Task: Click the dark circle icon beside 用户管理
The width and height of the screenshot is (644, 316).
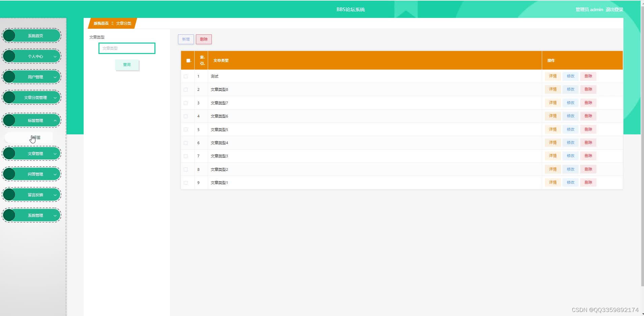Action: (x=9, y=77)
